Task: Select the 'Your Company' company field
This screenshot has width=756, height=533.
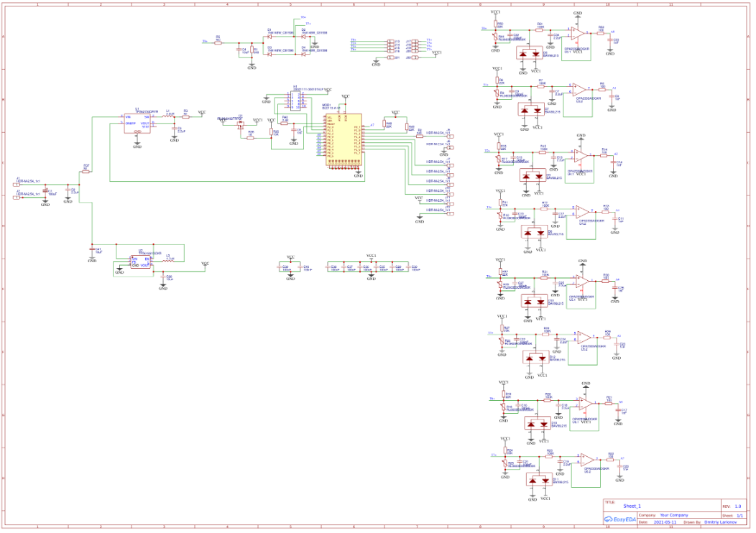Action: (x=673, y=515)
